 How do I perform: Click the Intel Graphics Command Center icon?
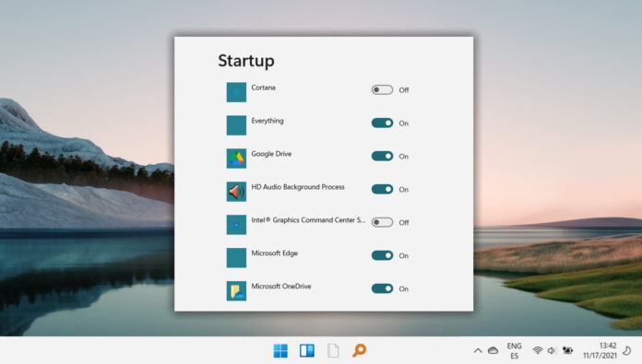pos(236,225)
